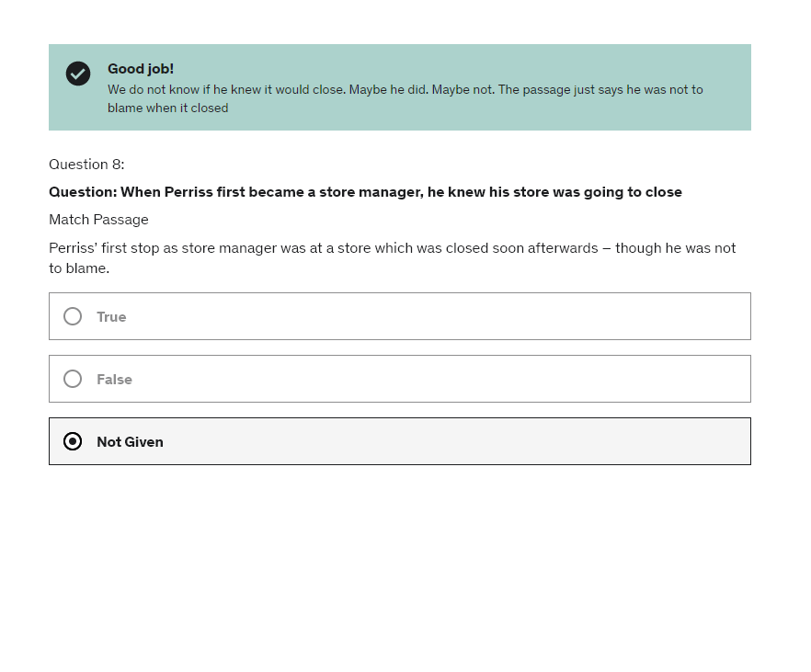The width and height of the screenshot is (811, 672).
Task: Click the "Match Passage" label
Action: 98,220
